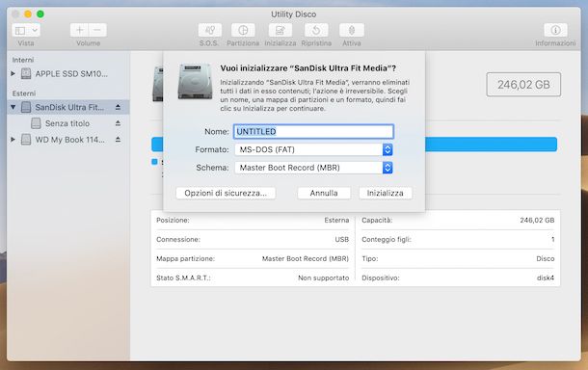Add a volume with plus button
588x370 pixels.
[79, 30]
